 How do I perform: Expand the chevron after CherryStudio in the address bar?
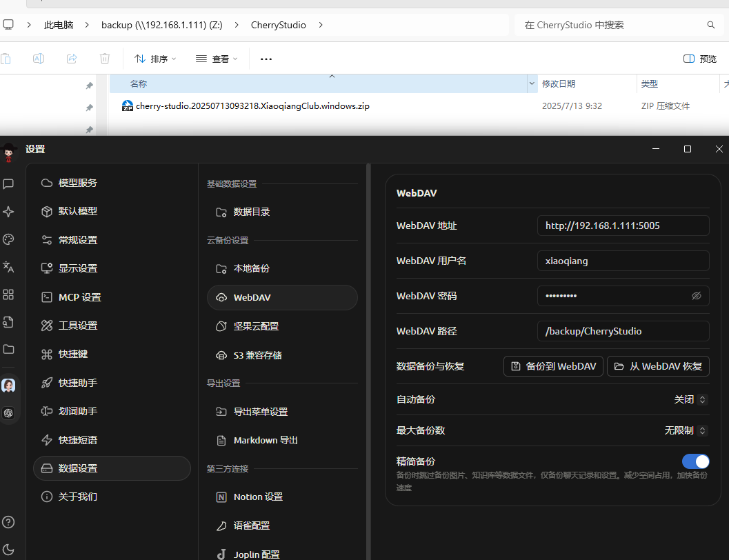[321, 25]
